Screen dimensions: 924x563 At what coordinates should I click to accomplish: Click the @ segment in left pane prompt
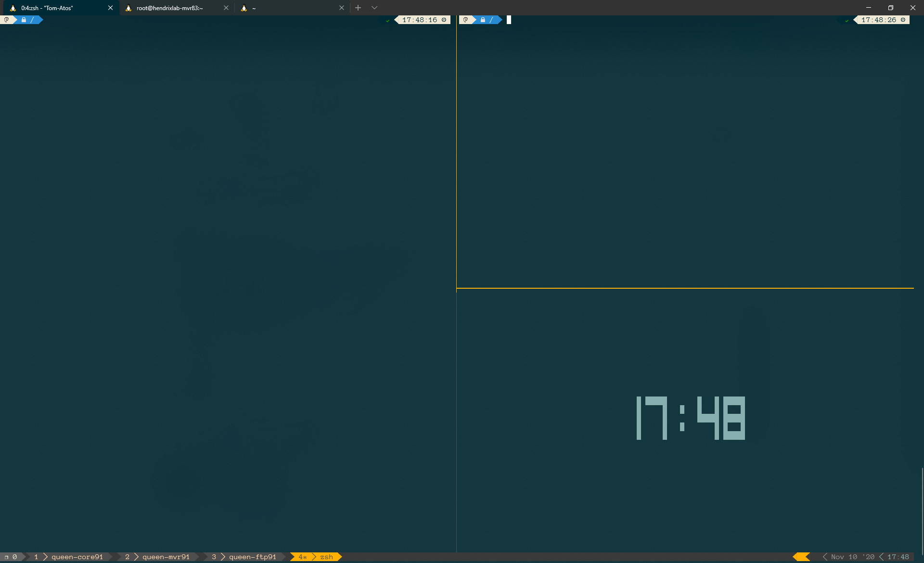click(x=7, y=20)
